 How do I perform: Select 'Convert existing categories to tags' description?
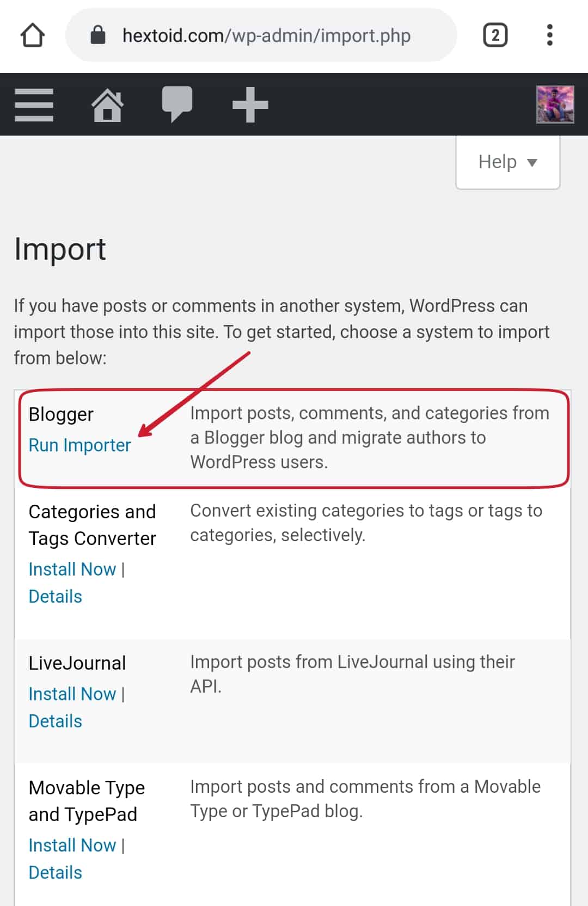point(366,523)
